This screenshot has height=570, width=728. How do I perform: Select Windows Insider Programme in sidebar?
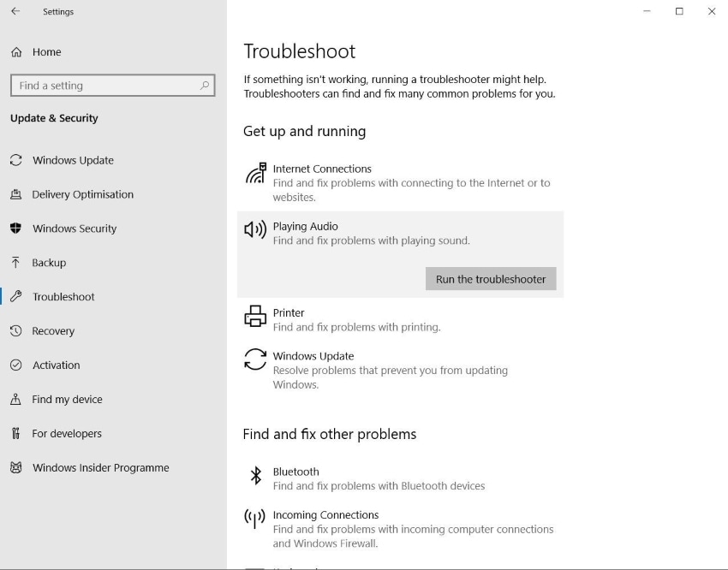pyautogui.click(x=100, y=468)
